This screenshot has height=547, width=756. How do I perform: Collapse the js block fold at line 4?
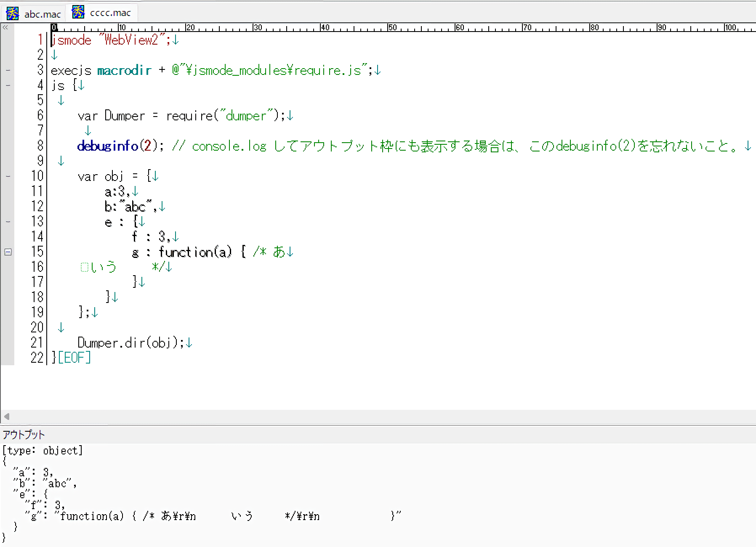click(x=8, y=85)
